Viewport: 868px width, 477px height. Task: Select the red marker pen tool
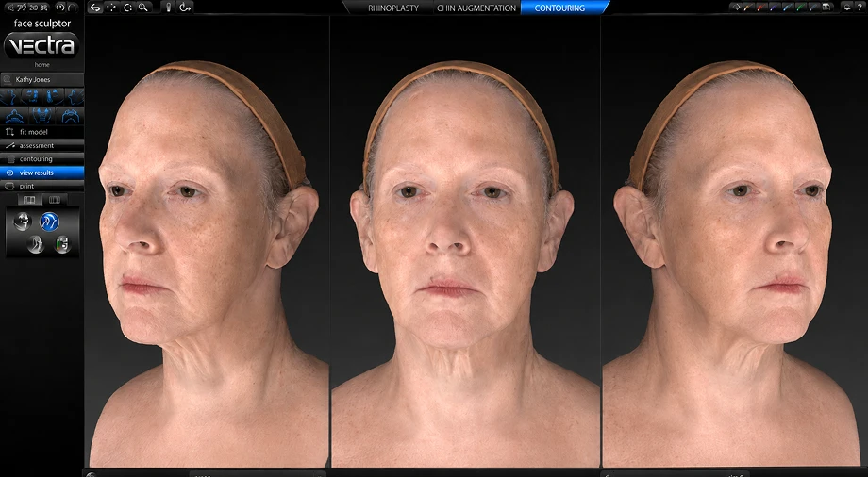[x=761, y=8]
